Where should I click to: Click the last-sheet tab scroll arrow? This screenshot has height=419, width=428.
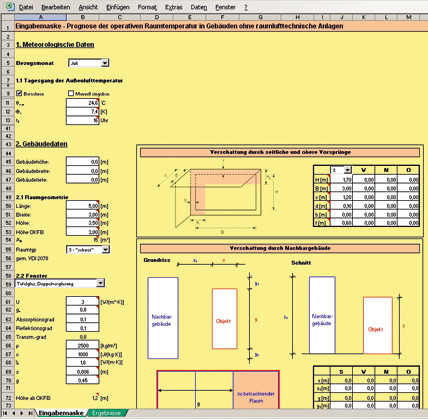(x=30, y=413)
